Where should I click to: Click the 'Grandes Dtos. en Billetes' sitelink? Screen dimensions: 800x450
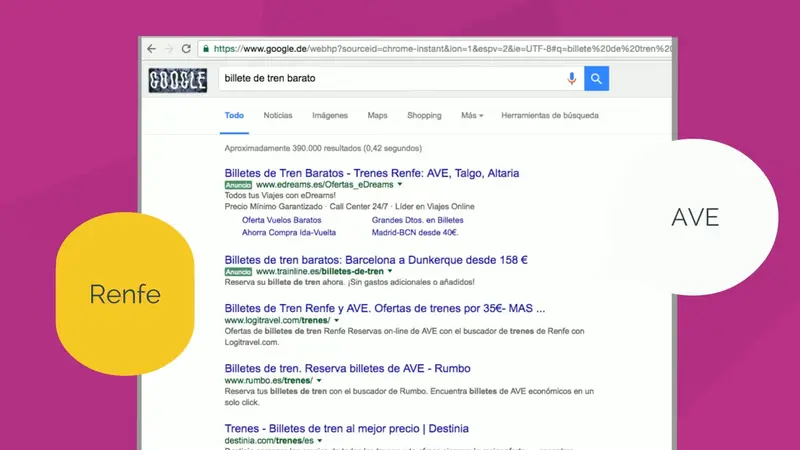417,220
